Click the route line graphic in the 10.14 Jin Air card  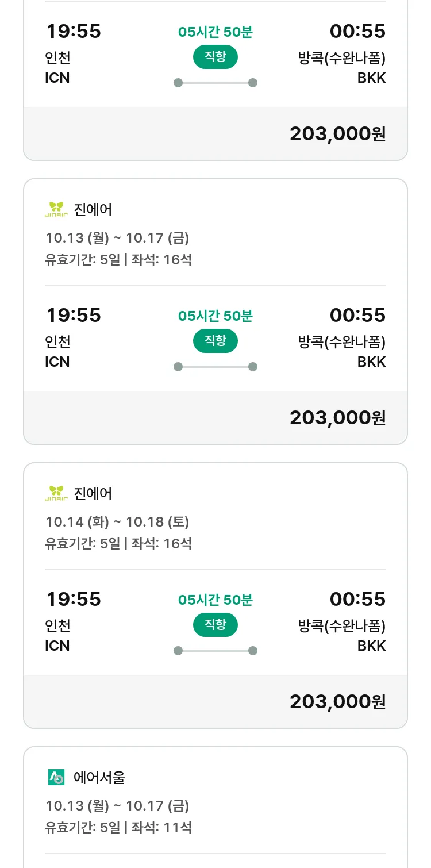coord(215,651)
